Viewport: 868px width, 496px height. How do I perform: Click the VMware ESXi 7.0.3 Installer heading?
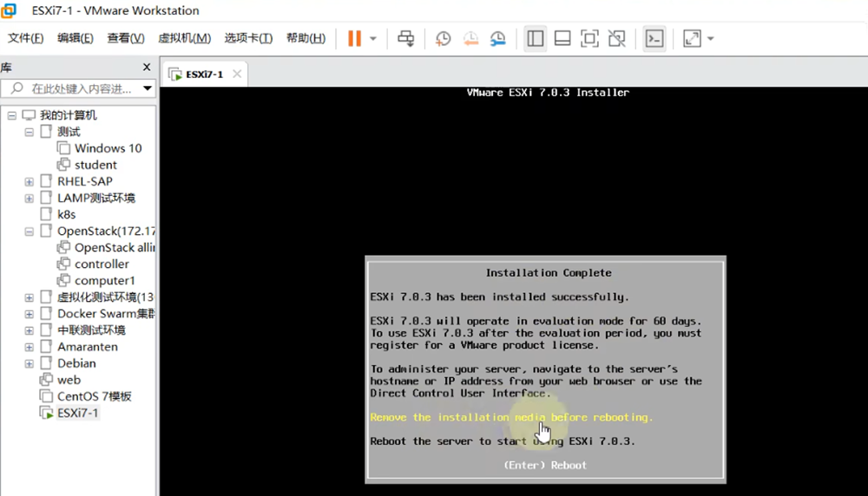[x=548, y=92]
